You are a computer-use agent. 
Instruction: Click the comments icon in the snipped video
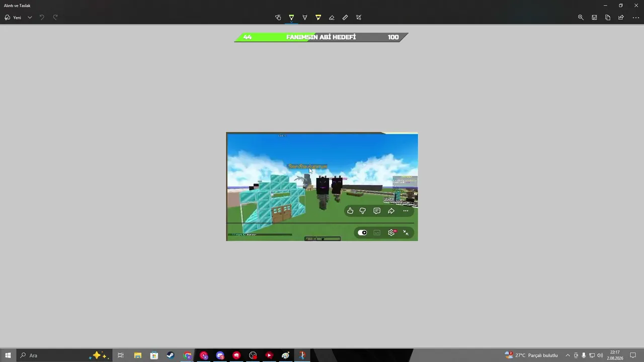click(x=377, y=211)
